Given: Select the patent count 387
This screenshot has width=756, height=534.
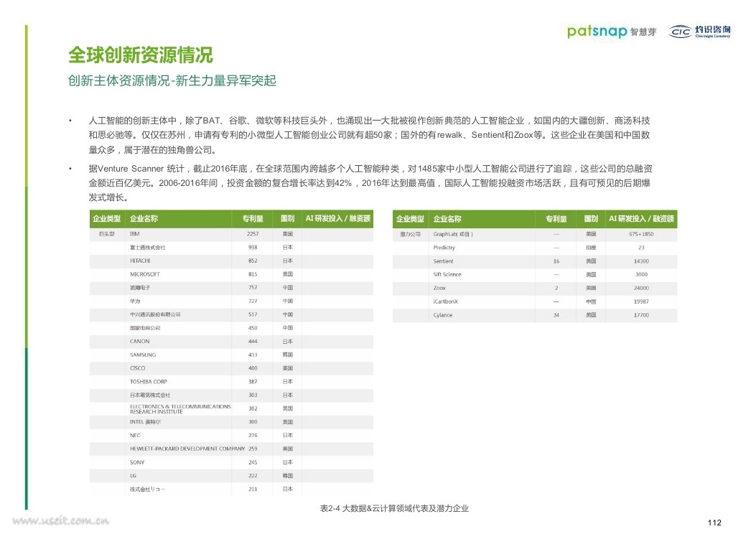Looking at the screenshot, I should [x=253, y=382].
